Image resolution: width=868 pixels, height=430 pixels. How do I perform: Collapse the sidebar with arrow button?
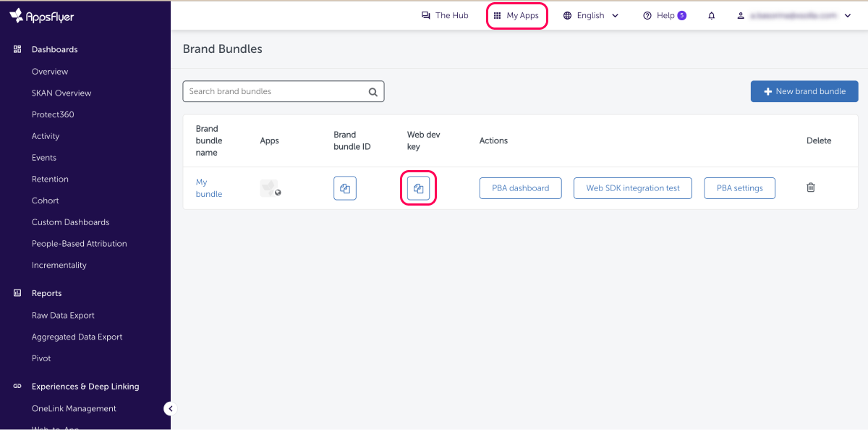[170, 408]
